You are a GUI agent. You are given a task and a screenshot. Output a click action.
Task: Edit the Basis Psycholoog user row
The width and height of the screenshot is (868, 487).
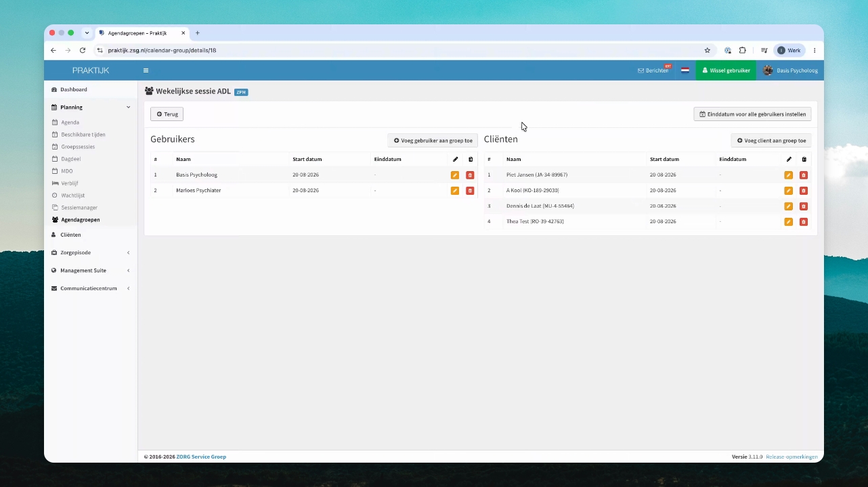tap(455, 175)
